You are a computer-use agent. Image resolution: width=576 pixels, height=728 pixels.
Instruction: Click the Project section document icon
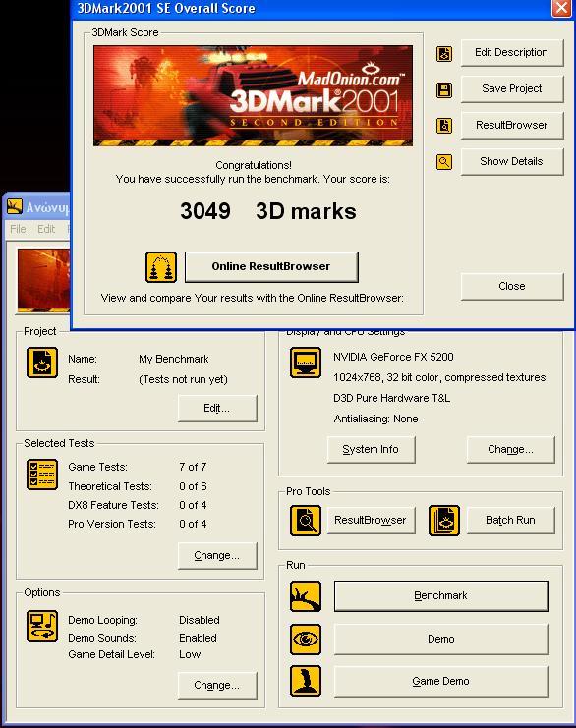[42, 363]
